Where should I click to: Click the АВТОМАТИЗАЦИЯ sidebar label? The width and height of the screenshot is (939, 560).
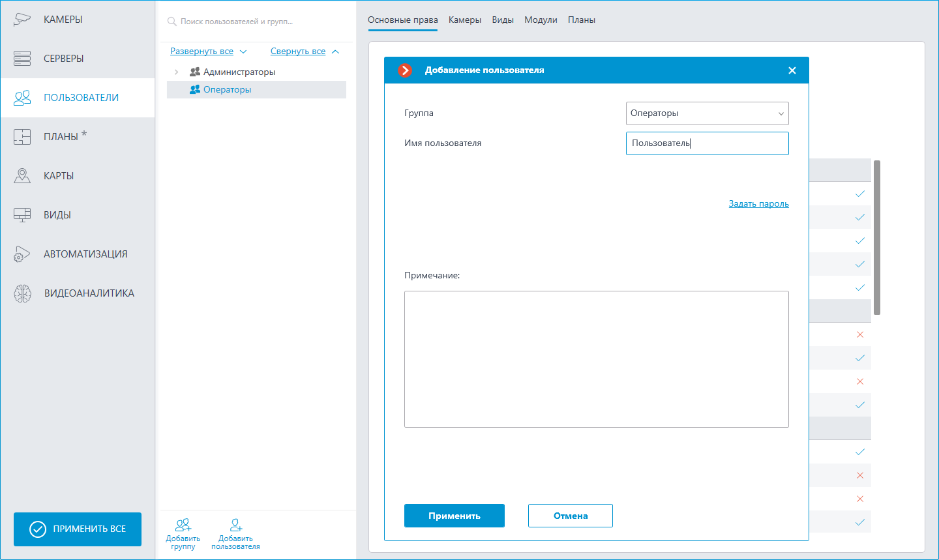tap(85, 254)
